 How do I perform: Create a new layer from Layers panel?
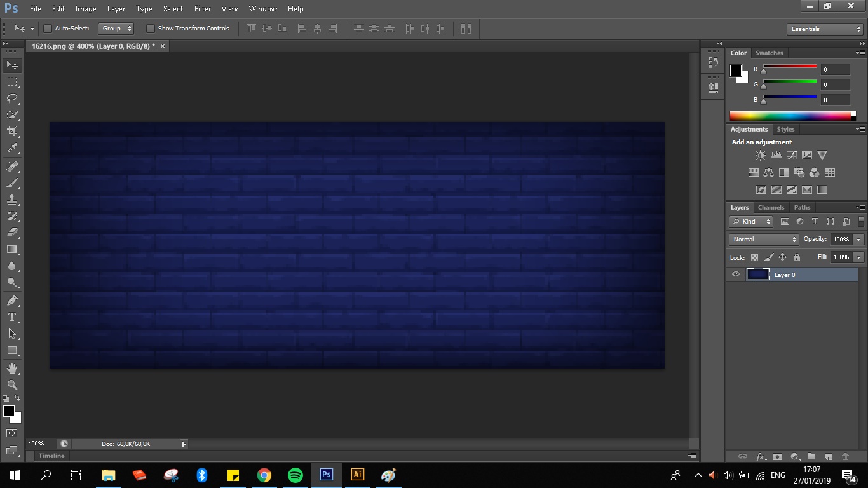tap(828, 457)
